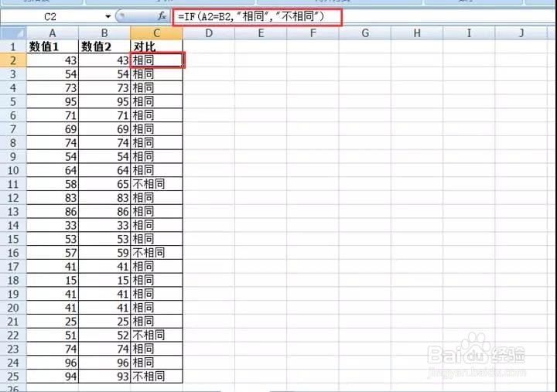The width and height of the screenshot is (557, 392).
Task: Select cell C2 showing 相同
Action: tap(157, 60)
